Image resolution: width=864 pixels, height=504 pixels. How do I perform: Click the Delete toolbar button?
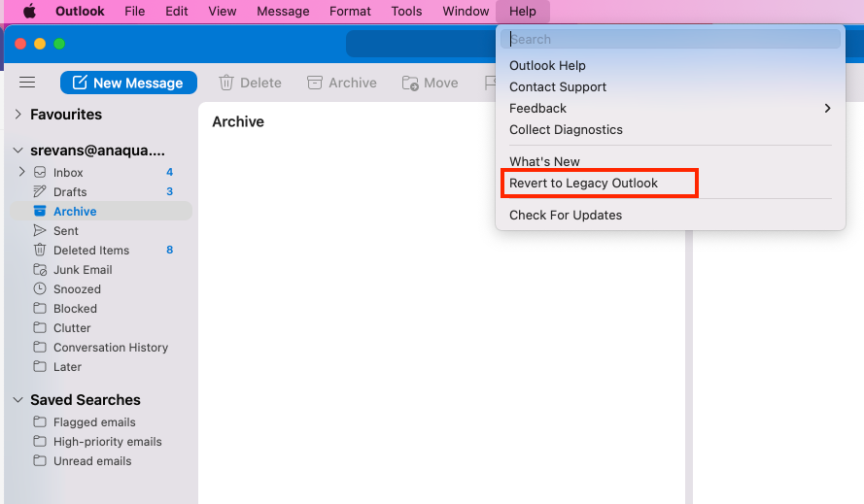click(250, 83)
